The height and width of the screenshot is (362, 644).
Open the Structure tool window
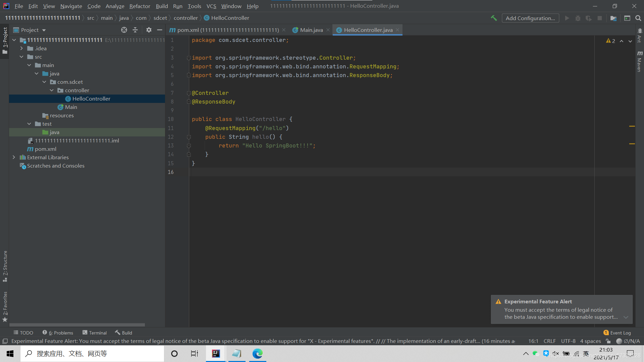coord(5,266)
